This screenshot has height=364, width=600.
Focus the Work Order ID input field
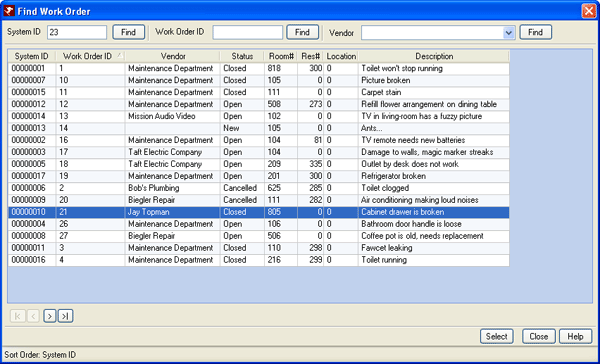(x=248, y=33)
